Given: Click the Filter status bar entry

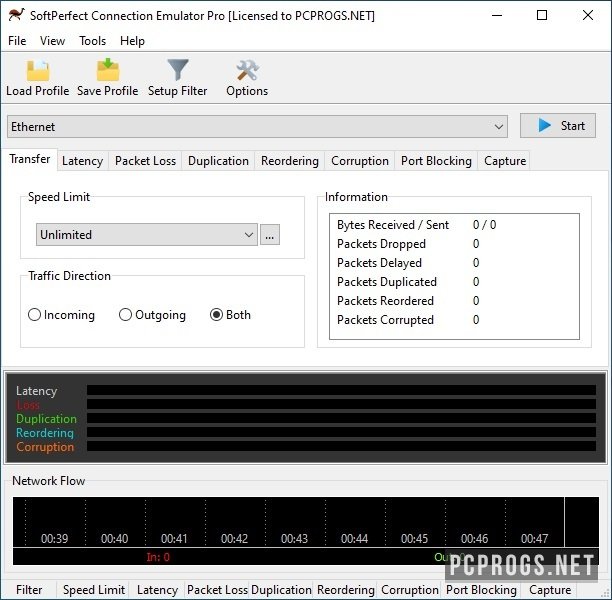Looking at the screenshot, I should 29,589.
